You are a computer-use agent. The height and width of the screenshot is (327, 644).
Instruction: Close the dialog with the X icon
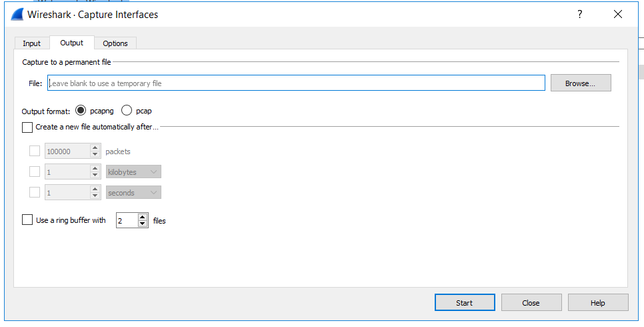click(x=618, y=15)
